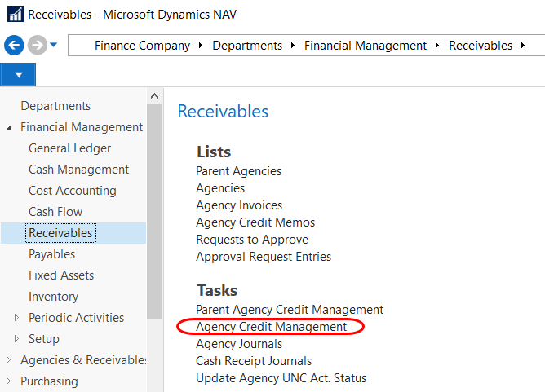Expand the Setup node in navigation pane
This screenshot has height=392, width=545.
(x=17, y=339)
